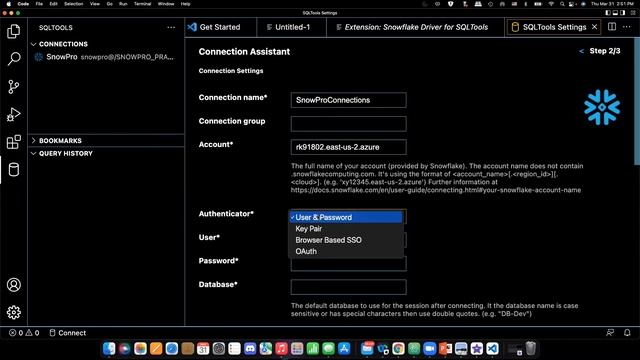Open Numbers from the dock
Screen dimensions: 640x360
[313, 349]
